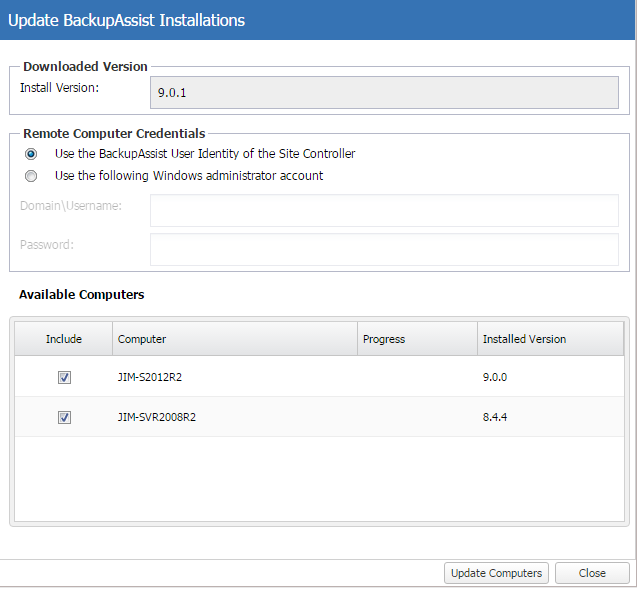Click the Installed Version column header
Image resolution: width=637 pixels, height=590 pixels.
coord(550,339)
